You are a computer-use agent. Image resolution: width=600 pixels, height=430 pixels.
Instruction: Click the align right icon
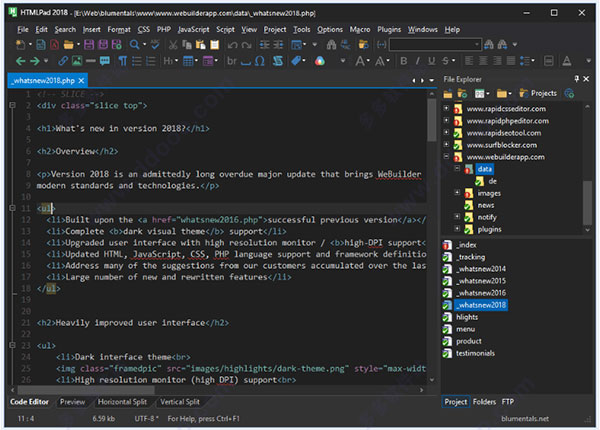coord(497,61)
